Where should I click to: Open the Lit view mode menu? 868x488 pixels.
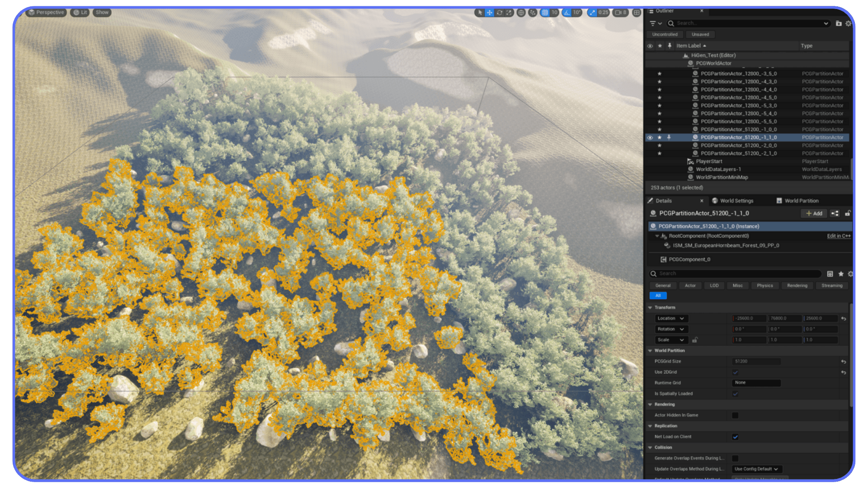click(x=80, y=13)
